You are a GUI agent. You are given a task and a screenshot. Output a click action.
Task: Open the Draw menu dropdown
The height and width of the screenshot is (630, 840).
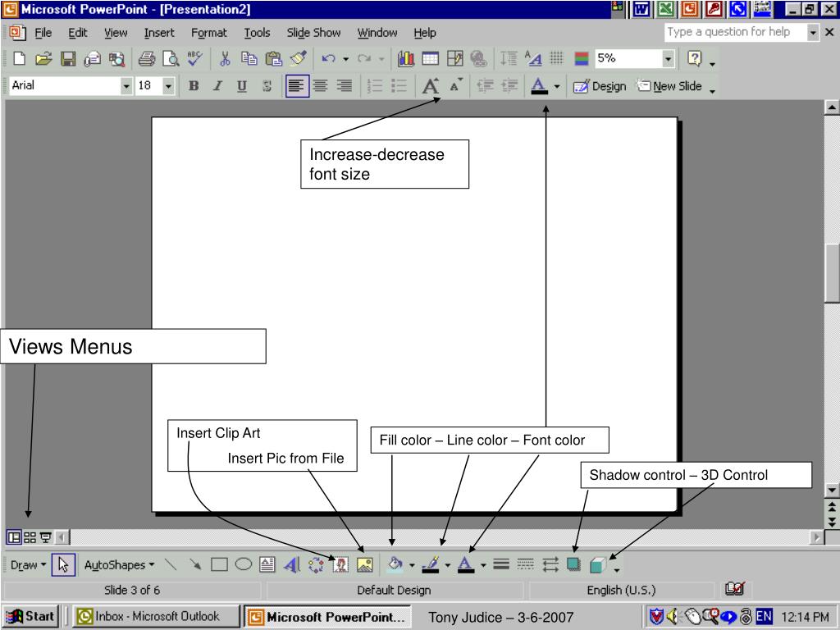29,564
